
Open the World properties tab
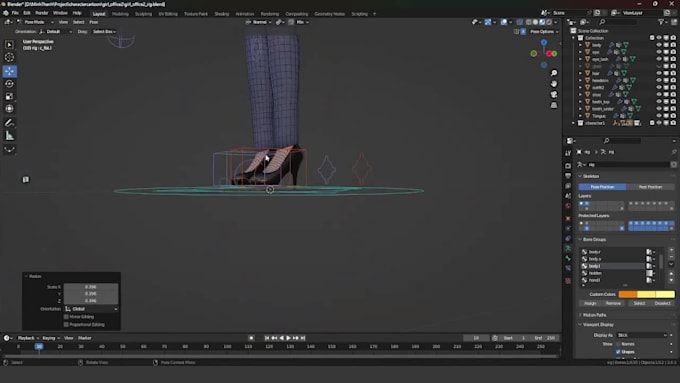point(568,206)
